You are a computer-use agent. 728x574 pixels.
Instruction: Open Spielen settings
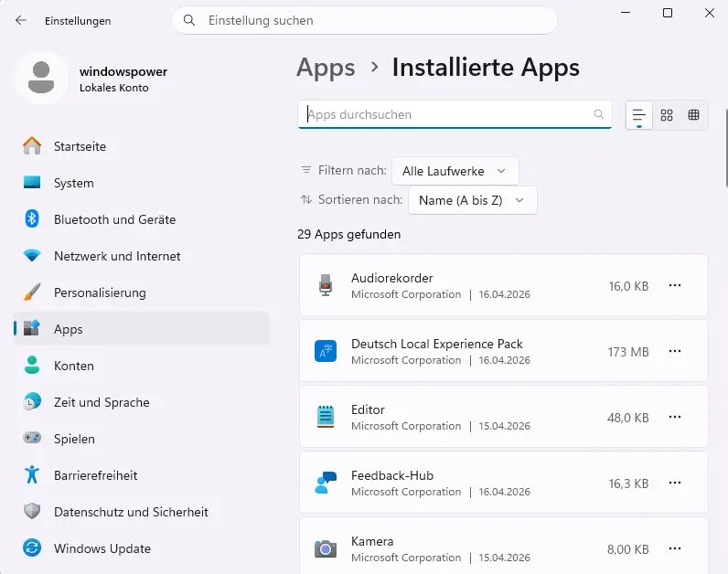click(x=142, y=439)
